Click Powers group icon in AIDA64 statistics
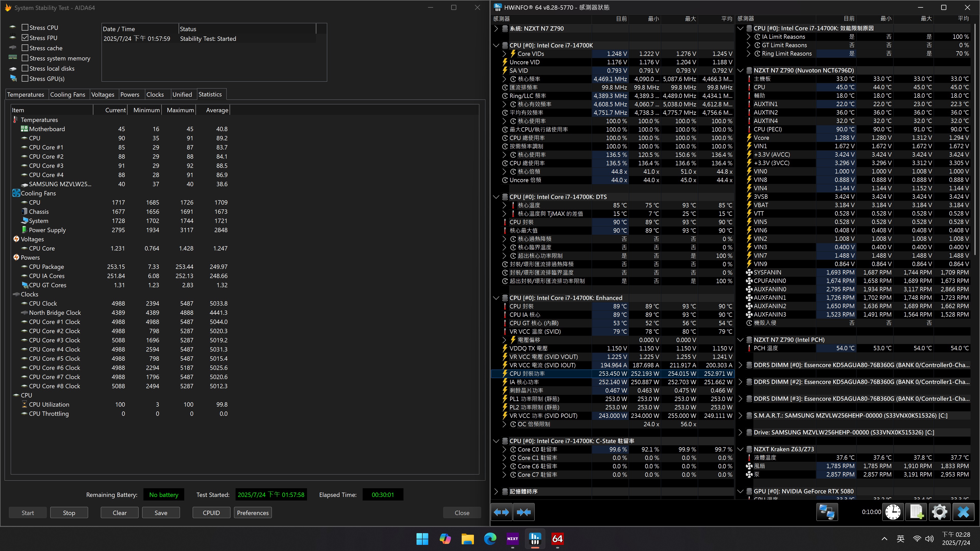The image size is (980, 551). 16,257
